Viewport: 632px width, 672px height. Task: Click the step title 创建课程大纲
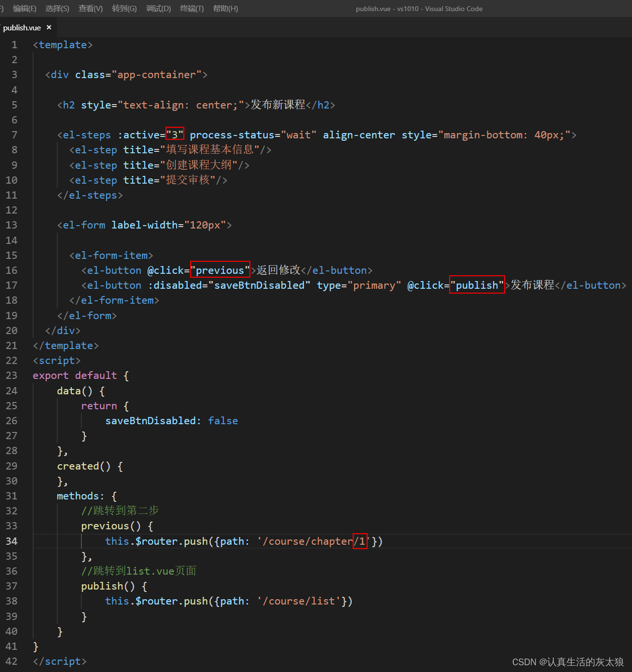tap(199, 165)
